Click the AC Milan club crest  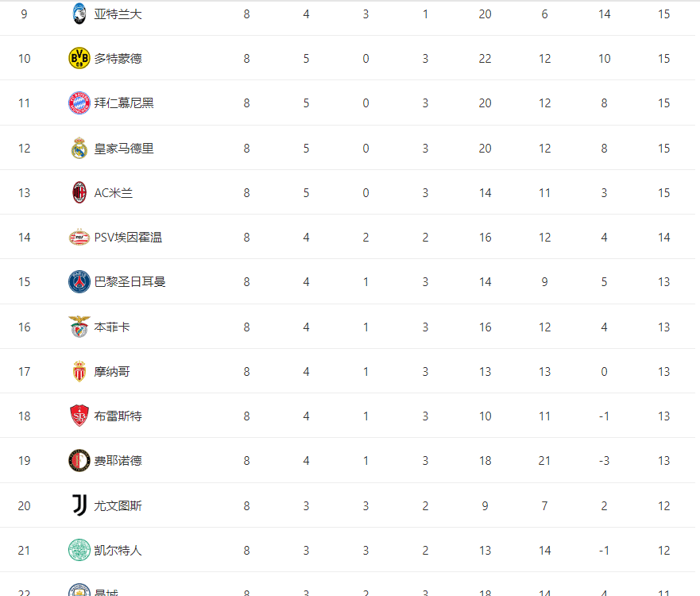(x=79, y=192)
